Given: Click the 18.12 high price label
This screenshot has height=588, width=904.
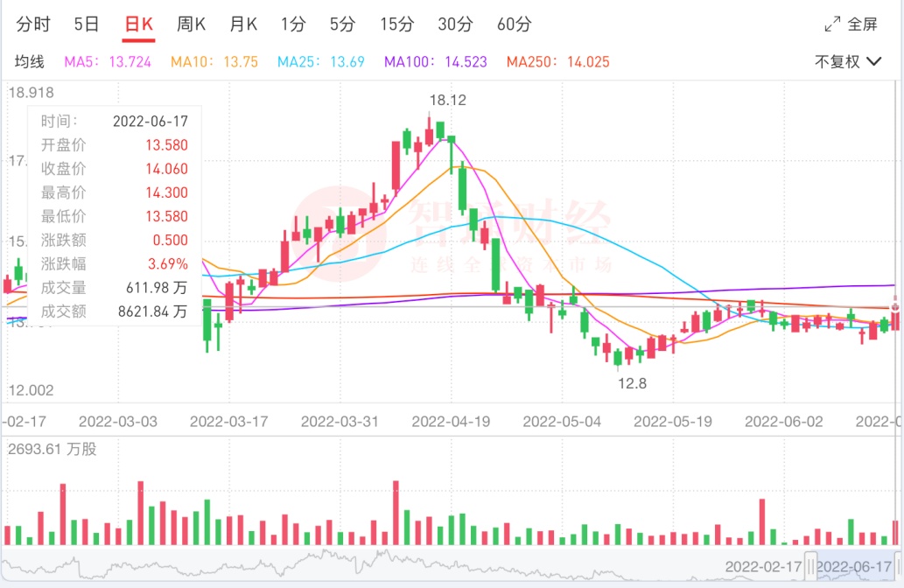Looking at the screenshot, I should coord(448,101).
